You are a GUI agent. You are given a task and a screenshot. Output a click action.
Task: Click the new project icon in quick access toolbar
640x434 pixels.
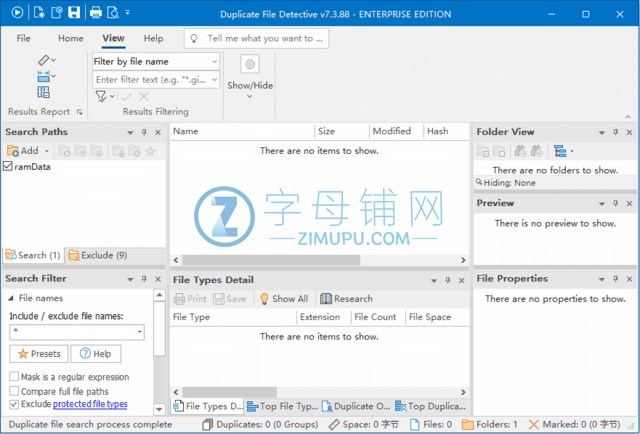point(39,13)
